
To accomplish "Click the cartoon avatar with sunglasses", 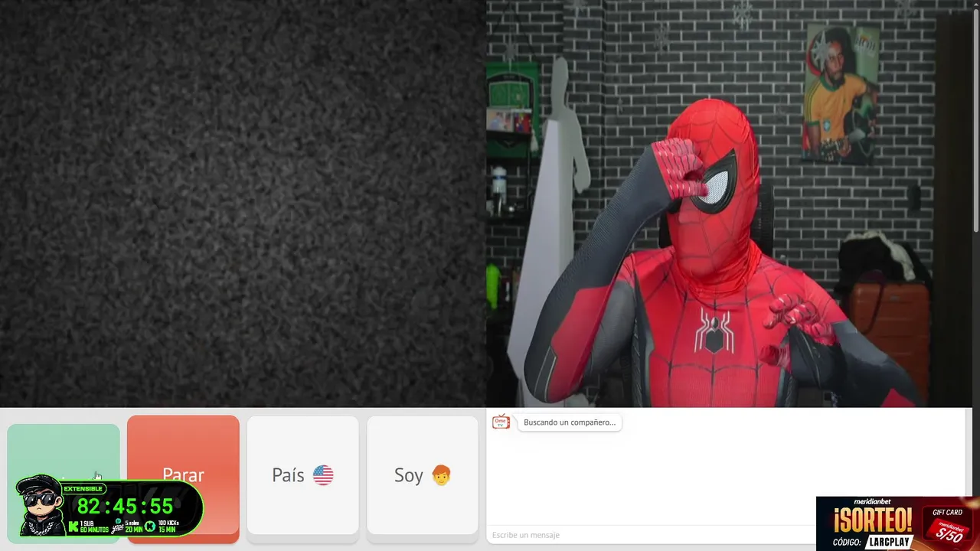I will tap(40, 505).
